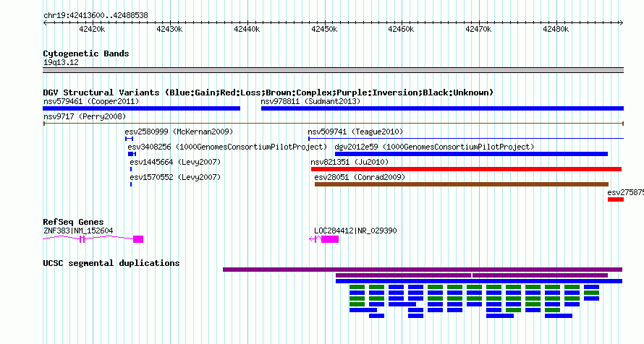Screen dimensions: 644x344
Task: Click the esv275875 truncated variant label
Action: (625, 192)
